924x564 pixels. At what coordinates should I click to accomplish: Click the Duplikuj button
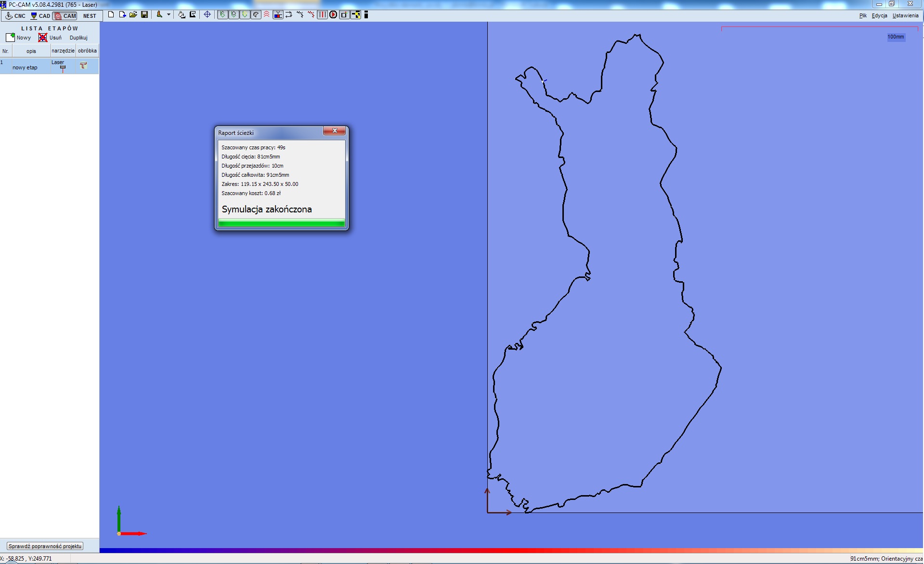[x=78, y=38]
